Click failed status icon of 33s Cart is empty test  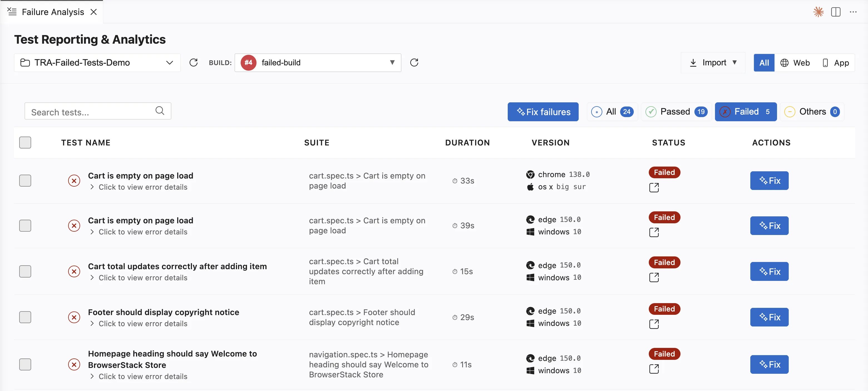point(74,181)
